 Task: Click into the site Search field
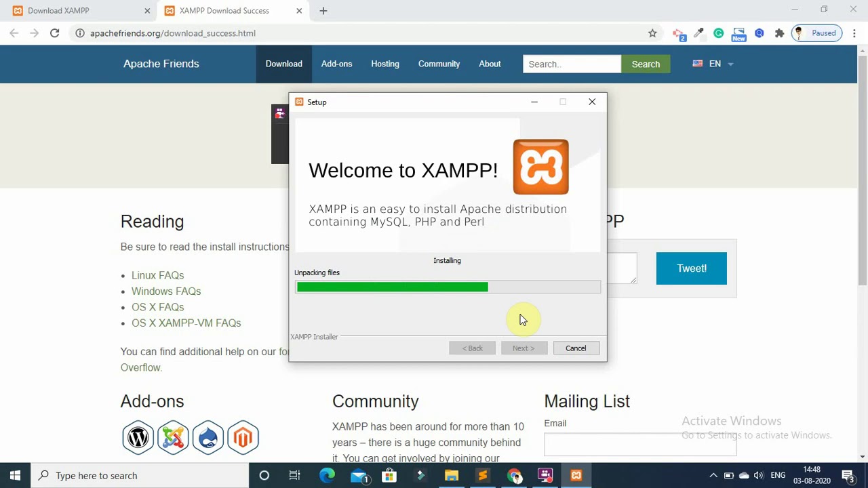[x=572, y=64]
